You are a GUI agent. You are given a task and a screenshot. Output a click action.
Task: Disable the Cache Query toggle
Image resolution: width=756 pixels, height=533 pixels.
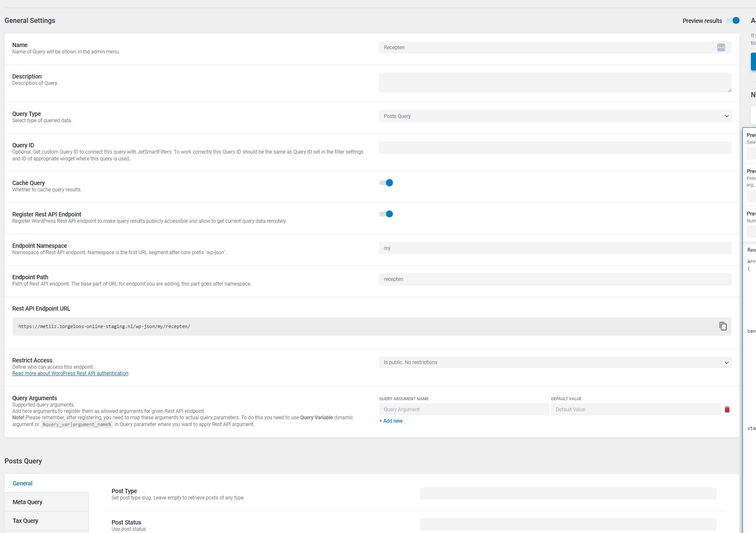click(x=386, y=182)
